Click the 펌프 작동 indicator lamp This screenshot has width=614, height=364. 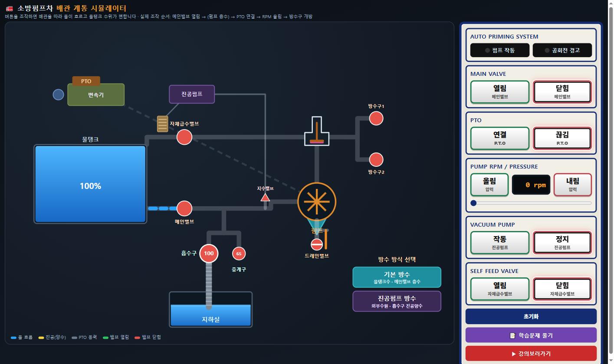500,50
